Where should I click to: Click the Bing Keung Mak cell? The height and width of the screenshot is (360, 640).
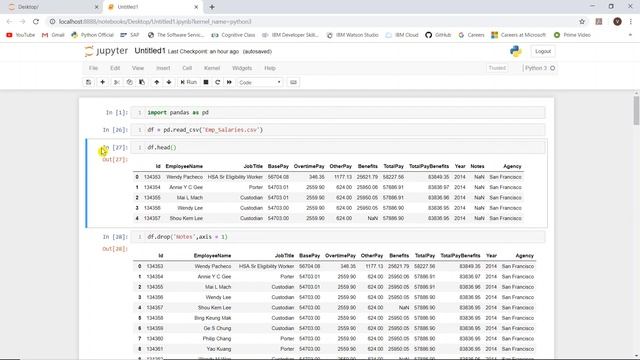pos(213,318)
